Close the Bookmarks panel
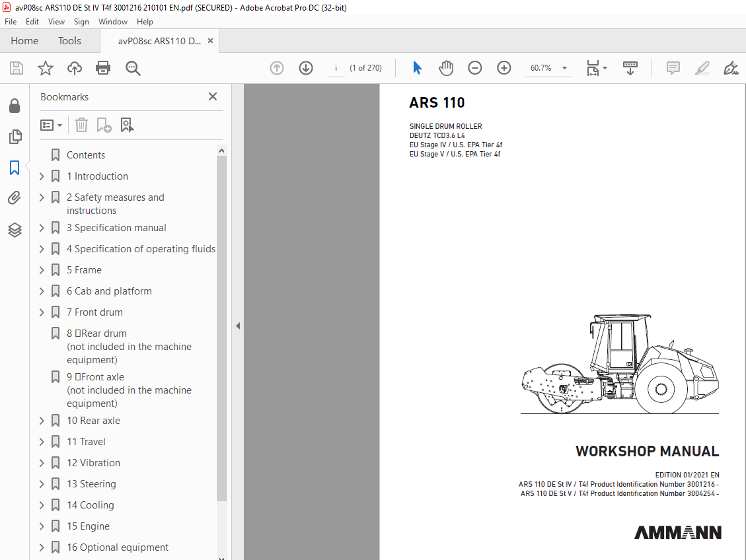This screenshot has width=746, height=560. click(x=213, y=96)
